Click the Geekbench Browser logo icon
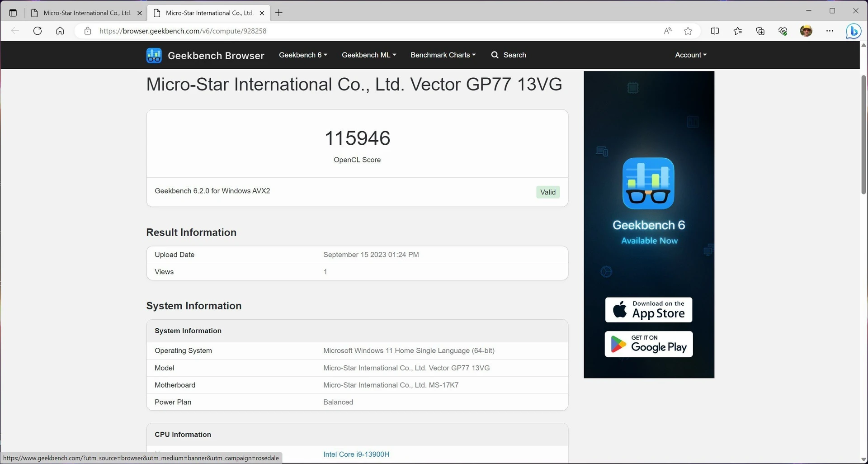The image size is (868, 464). [x=154, y=55]
